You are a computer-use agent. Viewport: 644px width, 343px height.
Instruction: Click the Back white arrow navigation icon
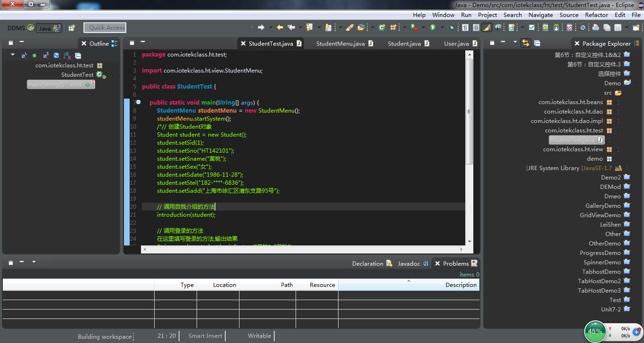click(x=261, y=28)
